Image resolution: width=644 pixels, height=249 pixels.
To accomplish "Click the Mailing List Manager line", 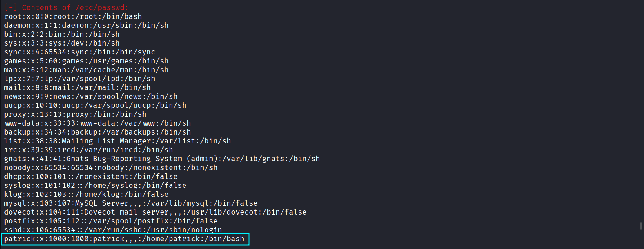I will pos(118,141).
